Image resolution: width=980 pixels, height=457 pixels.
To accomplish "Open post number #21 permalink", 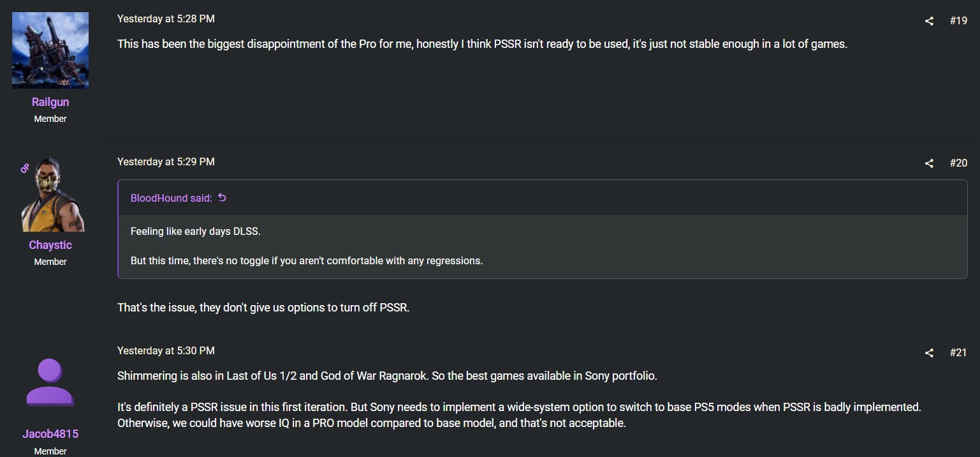I will (958, 352).
